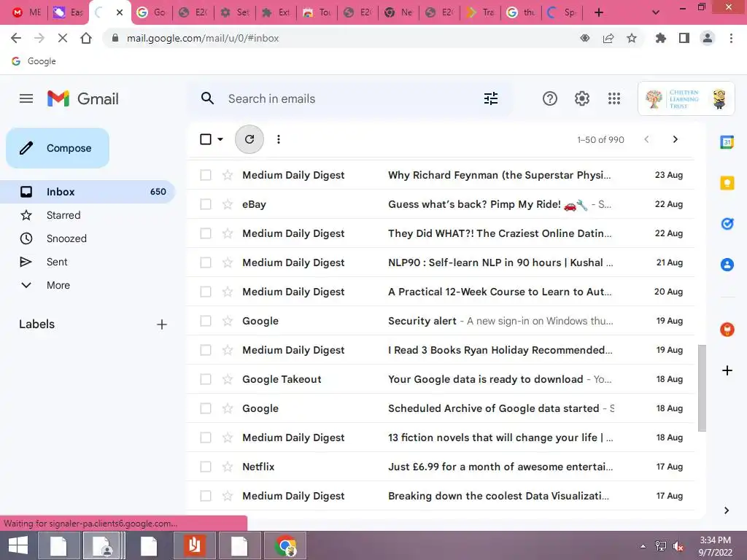This screenshot has width=747, height=560.
Task: Select the Google Takeout email checkbox
Action: (205, 379)
